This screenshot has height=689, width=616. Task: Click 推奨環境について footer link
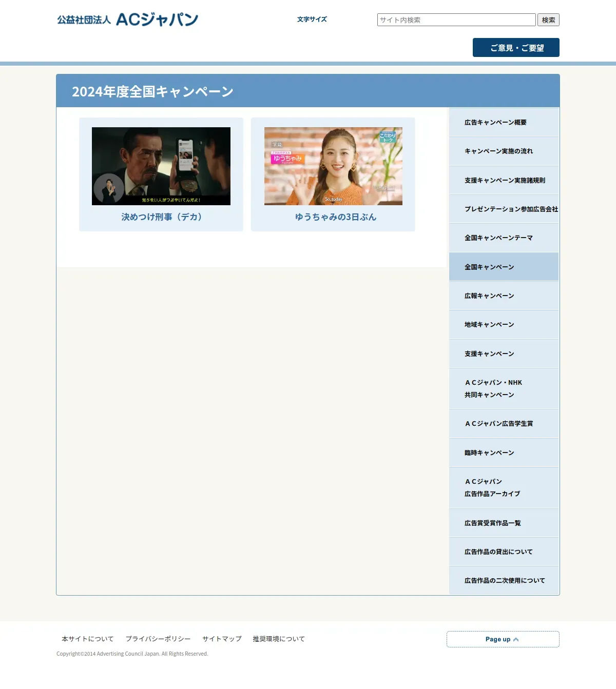click(x=279, y=639)
